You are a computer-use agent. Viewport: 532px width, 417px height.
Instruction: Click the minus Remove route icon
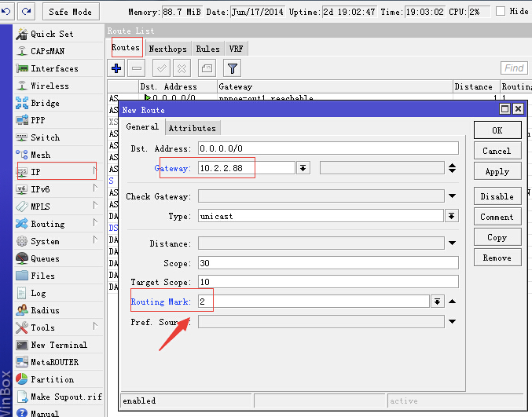pos(137,68)
